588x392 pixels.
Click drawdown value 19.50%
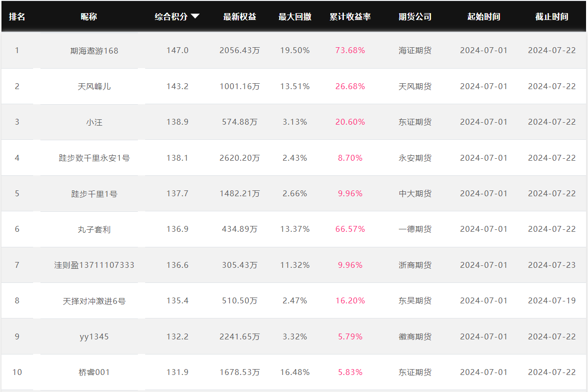tap(295, 50)
